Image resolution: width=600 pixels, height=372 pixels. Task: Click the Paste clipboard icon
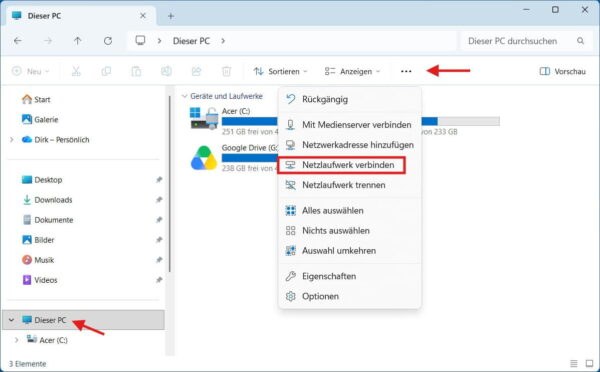tap(136, 71)
